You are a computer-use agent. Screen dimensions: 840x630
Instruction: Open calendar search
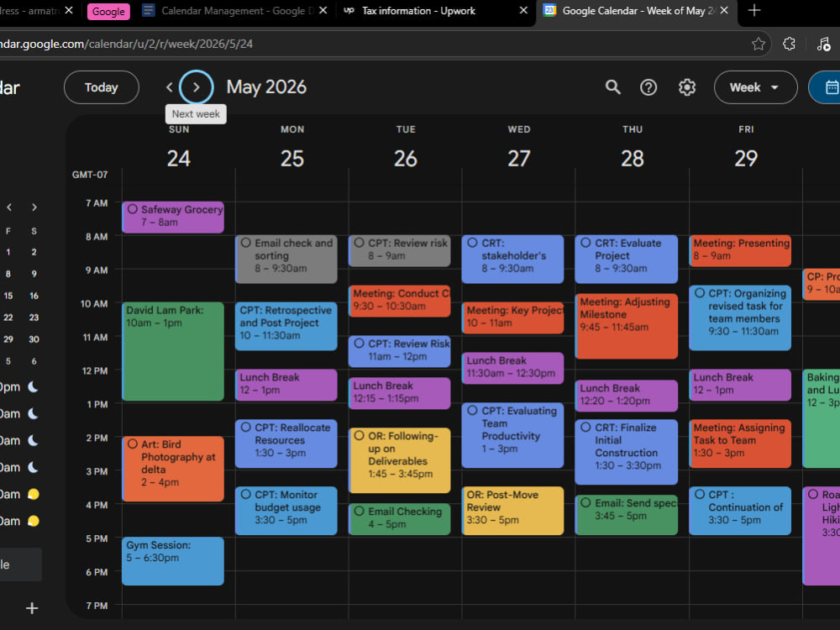click(x=613, y=87)
